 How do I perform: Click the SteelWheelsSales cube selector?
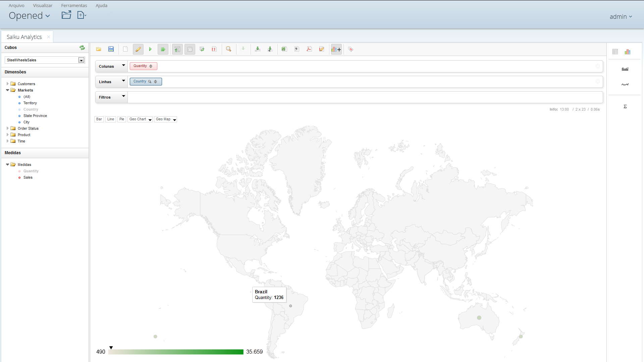point(44,60)
